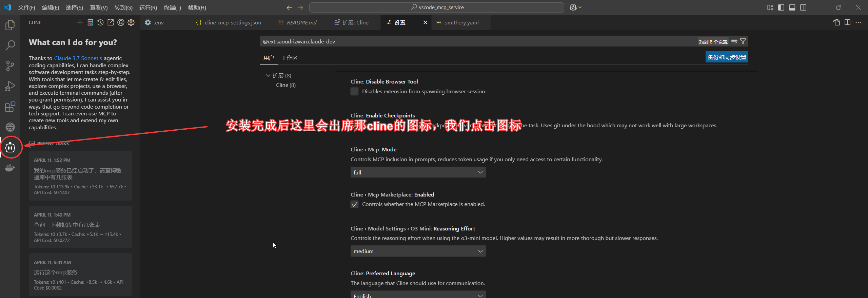Click the vscode_mcp_service command center
Image resolution: width=868 pixels, height=298 pixels.
[x=437, y=7]
